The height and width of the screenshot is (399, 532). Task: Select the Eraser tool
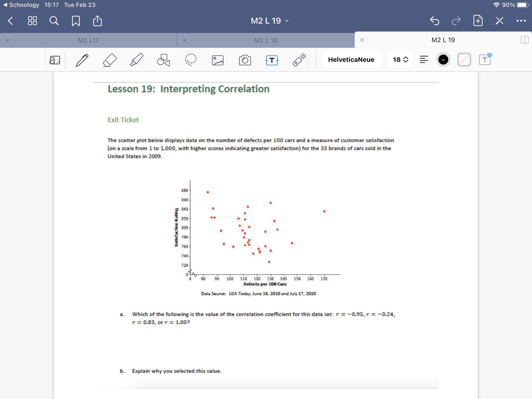point(109,60)
